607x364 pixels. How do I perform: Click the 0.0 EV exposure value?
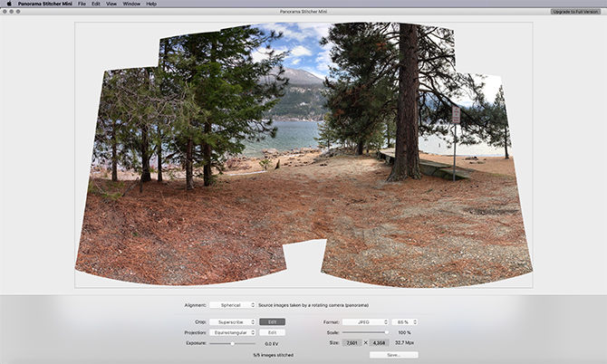[272, 344]
